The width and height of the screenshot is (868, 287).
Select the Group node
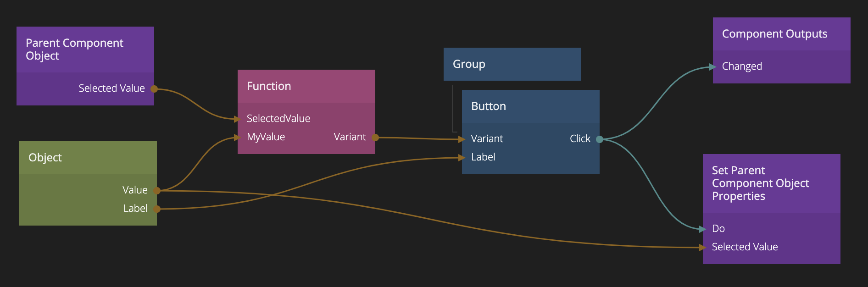(512, 64)
